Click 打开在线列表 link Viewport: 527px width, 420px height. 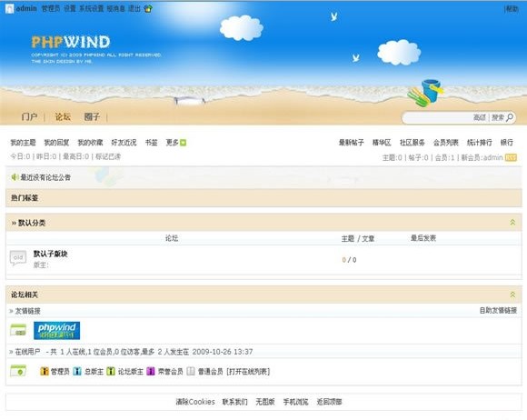pos(248,372)
